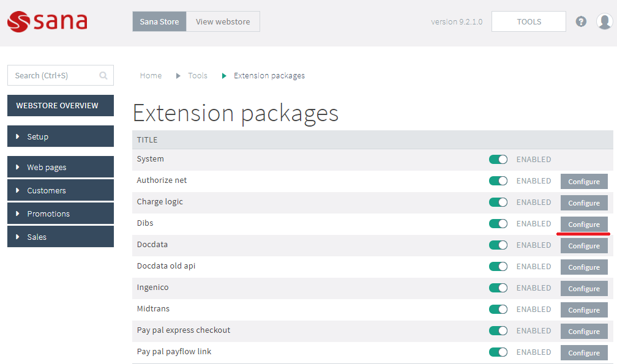
Task: Configure the Authorize net extension
Action: [x=584, y=182]
